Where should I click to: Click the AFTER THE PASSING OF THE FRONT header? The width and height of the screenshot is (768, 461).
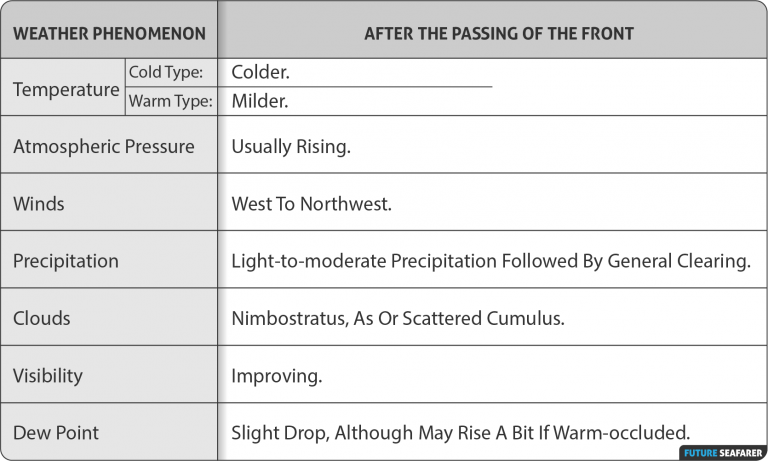pyautogui.click(x=498, y=33)
